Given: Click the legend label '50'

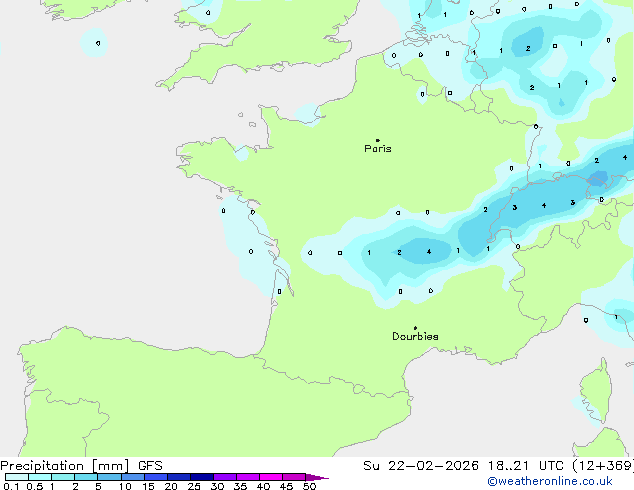Looking at the screenshot, I should pos(310,486).
